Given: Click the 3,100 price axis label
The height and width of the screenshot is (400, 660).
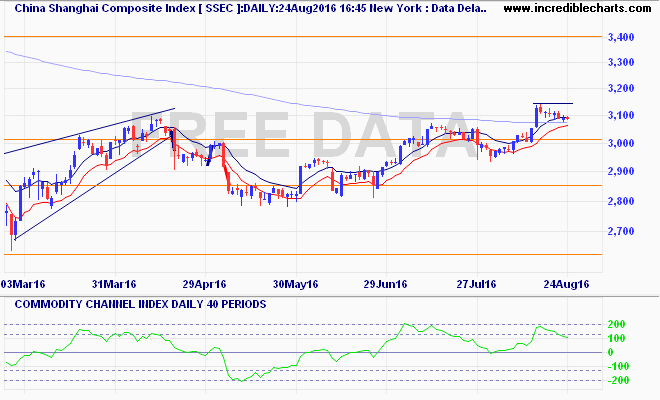Looking at the screenshot, I should [x=621, y=115].
